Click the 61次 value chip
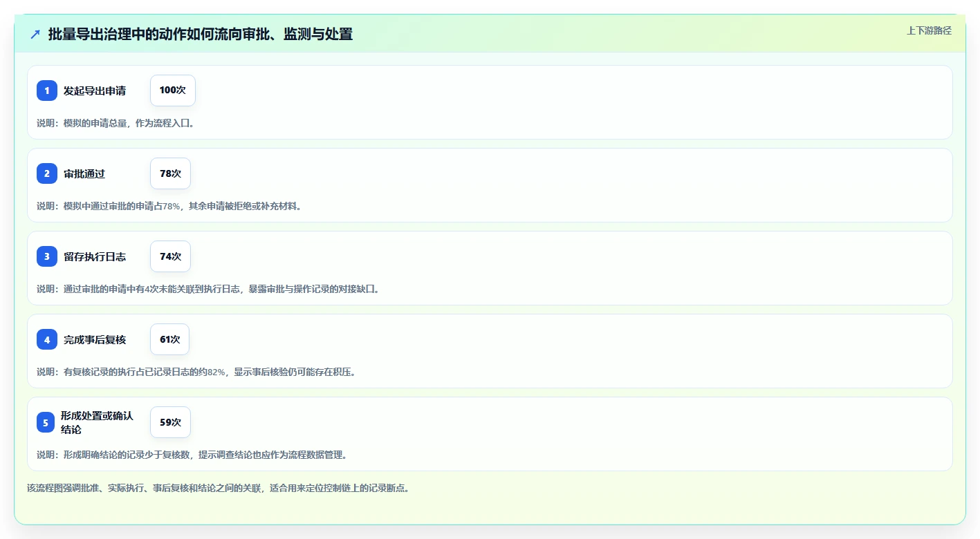980x539 pixels. point(169,339)
